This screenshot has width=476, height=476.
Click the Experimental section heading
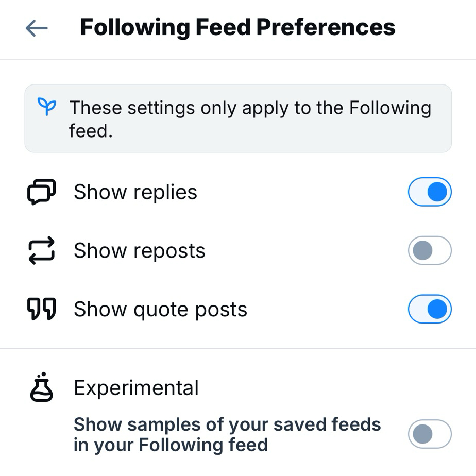tap(136, 388)
